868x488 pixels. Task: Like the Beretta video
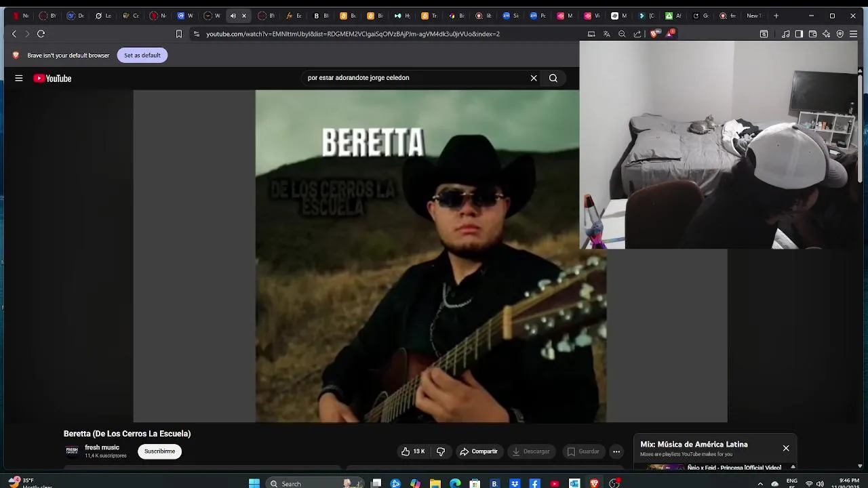point(413,451)
